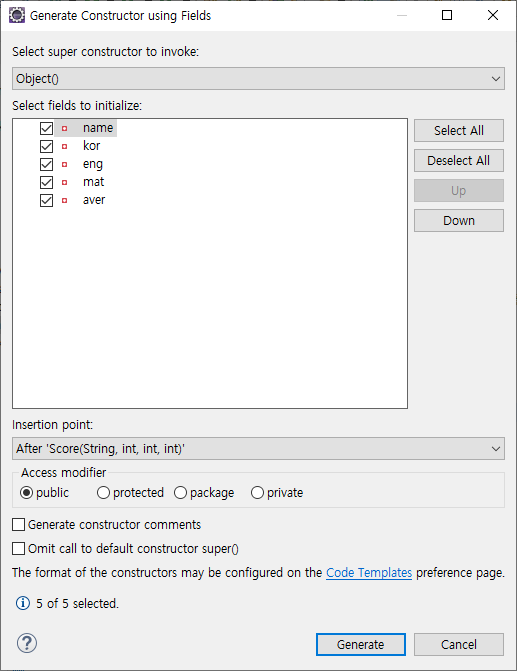This screenshot has height=671, width=517.
Task: Click the info icon beside '5 of 5 selected'
Action: coord(23,603)
